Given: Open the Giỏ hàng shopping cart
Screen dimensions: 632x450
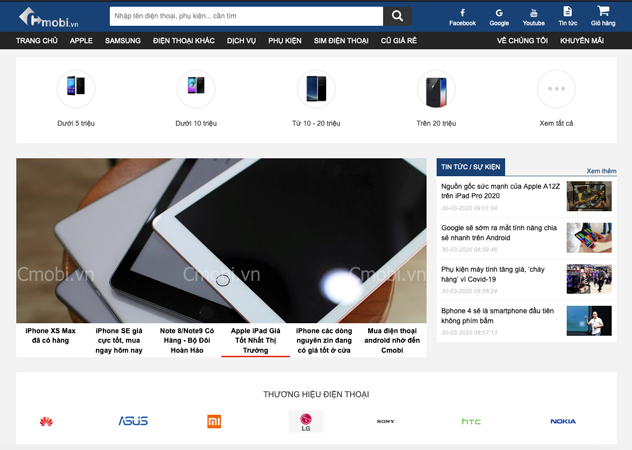Looking at the screenshot, I should click(x=603, y=15).
